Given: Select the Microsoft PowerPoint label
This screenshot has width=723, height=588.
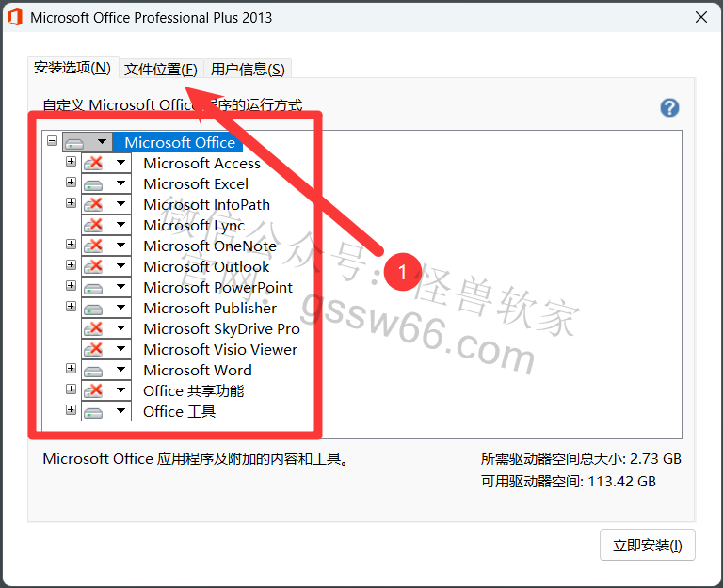Looking at the screenshot, I should pos(217,288).
